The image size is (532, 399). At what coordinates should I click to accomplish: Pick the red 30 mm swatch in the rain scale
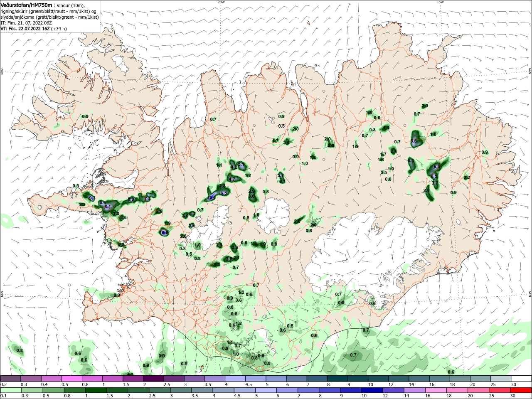[x=521, y=390]
